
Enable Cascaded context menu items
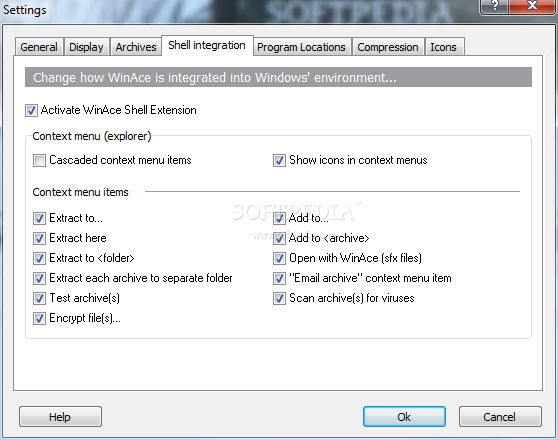click(39, 160)
